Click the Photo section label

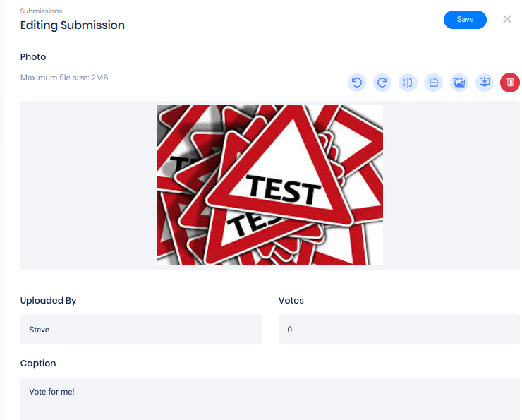point(33,56)
